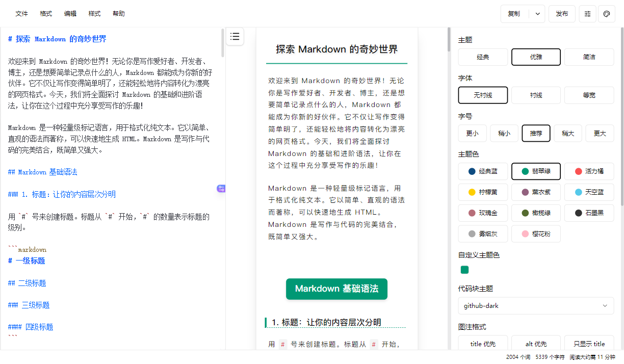Open the 代码块主题 github-dark dropdown
The width and height of the screenshot is (624, 364).
536,306
